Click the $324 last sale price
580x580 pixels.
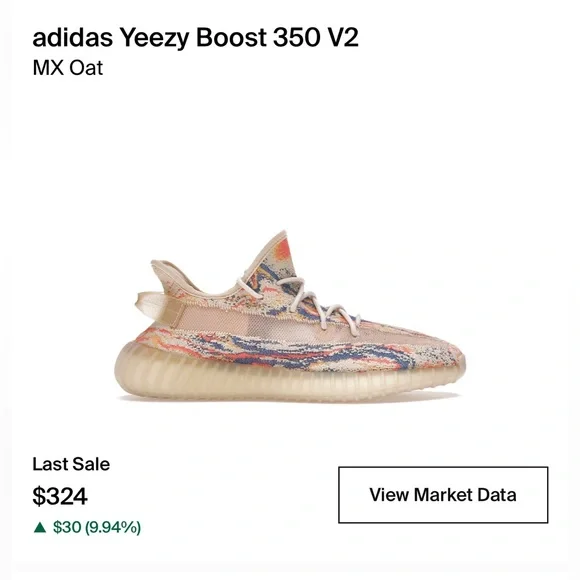[x=60, y=496]
